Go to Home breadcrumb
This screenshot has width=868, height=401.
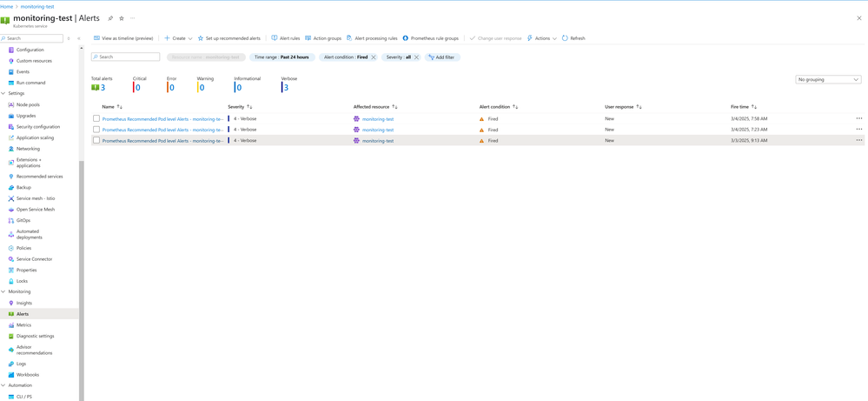point(7,7)
